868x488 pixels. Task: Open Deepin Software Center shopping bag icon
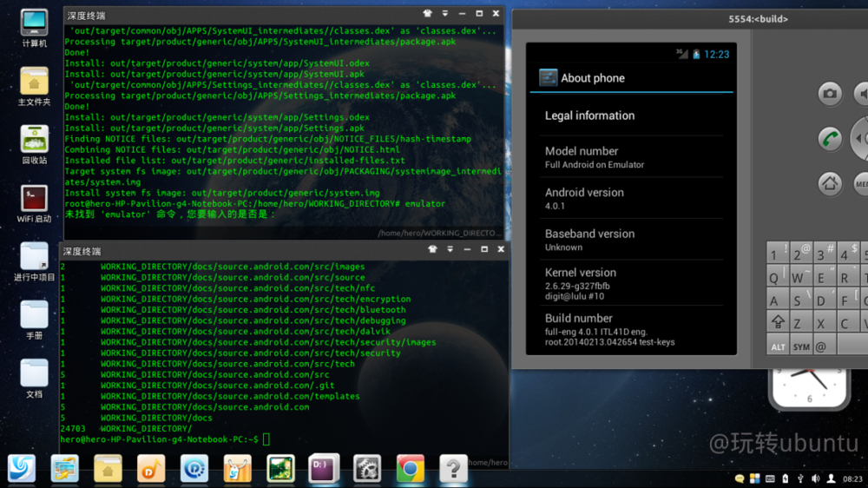coord(238,469)
